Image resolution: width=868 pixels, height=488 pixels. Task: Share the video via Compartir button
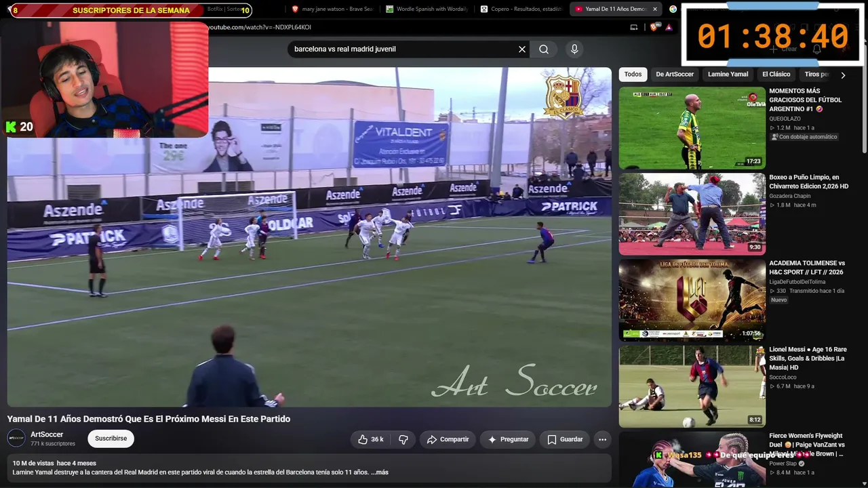coord(448,439)
